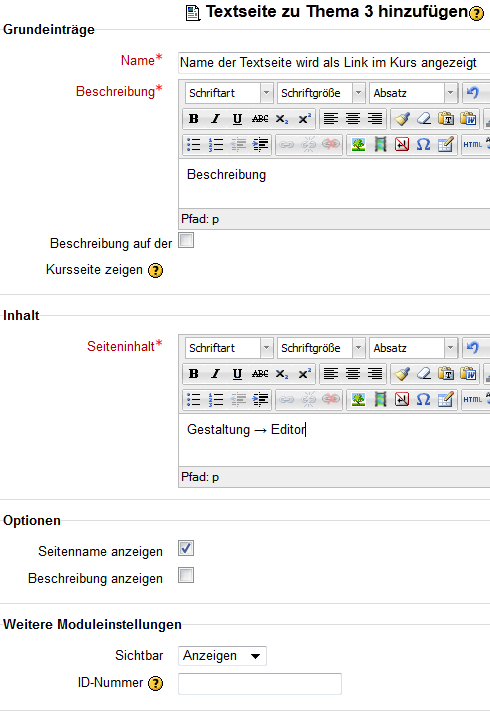Apply strikethrough in Seiteninhalt editor

click(x=260, y=374)
